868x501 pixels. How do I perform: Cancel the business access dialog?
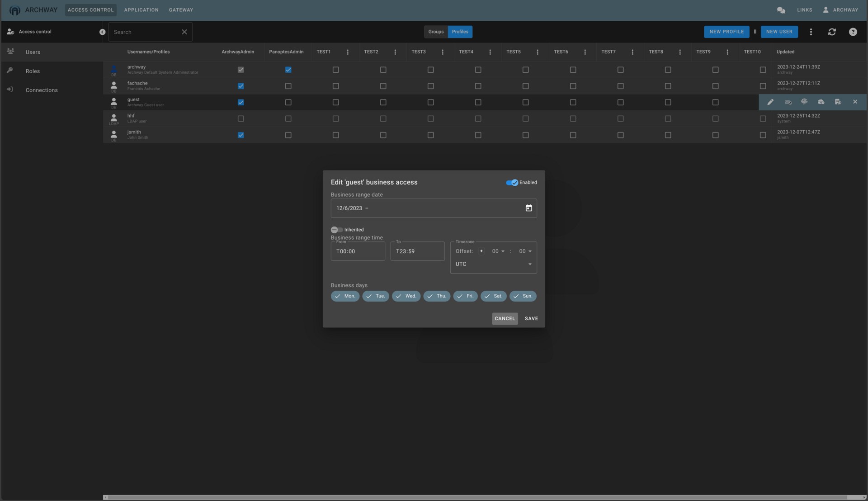[505, 318]
